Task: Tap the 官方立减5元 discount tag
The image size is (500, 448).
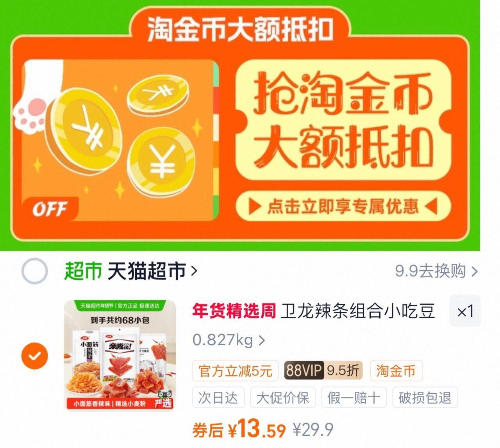Action: (235, 370)
